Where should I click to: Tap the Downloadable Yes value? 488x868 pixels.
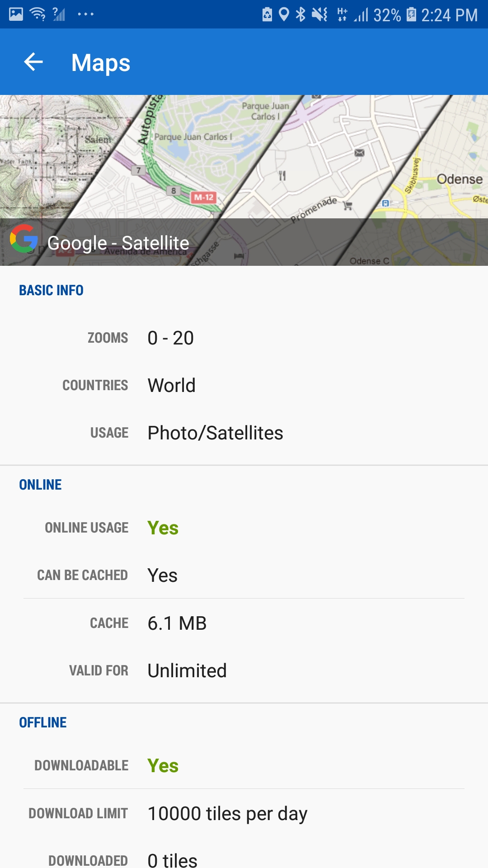pos(163,766)
